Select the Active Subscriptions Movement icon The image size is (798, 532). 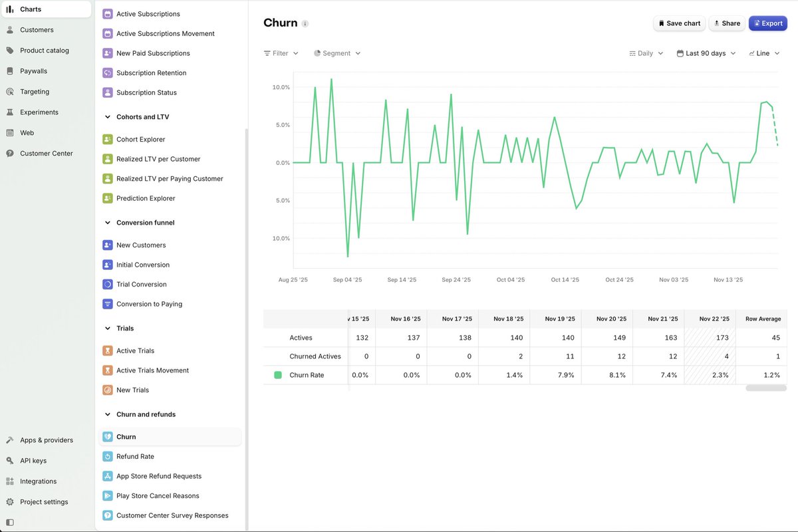[x=108, y=33]
